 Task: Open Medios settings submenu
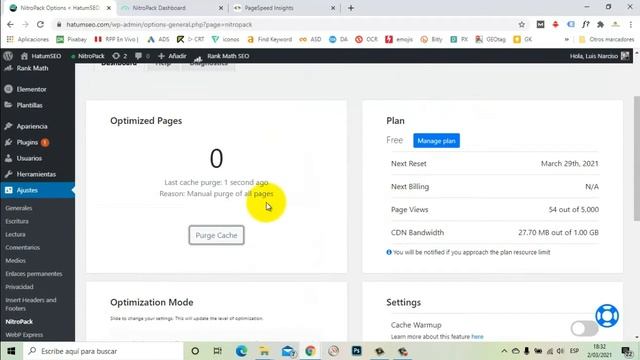click(16, 260)
